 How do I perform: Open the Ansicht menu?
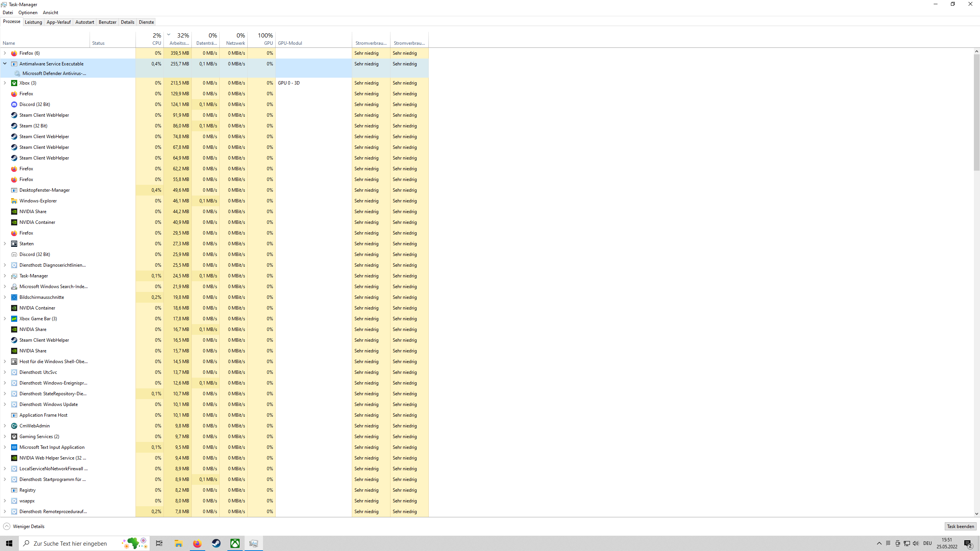tap(51, 13)
